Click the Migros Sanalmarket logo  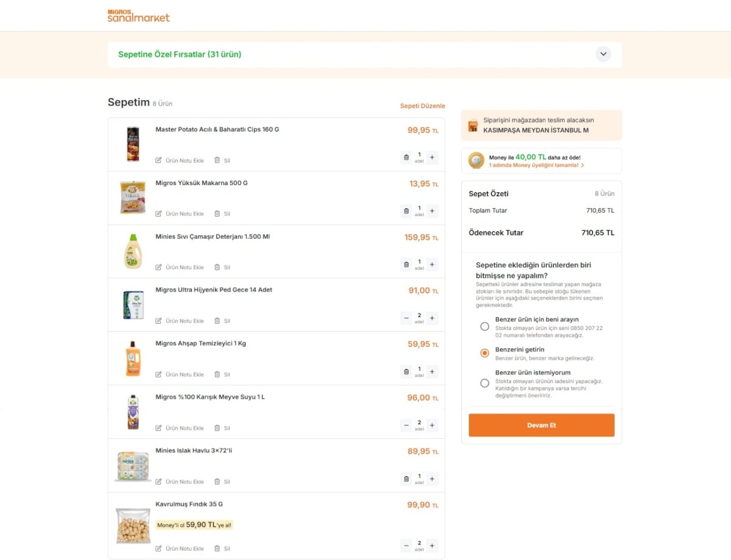(138, 16)
